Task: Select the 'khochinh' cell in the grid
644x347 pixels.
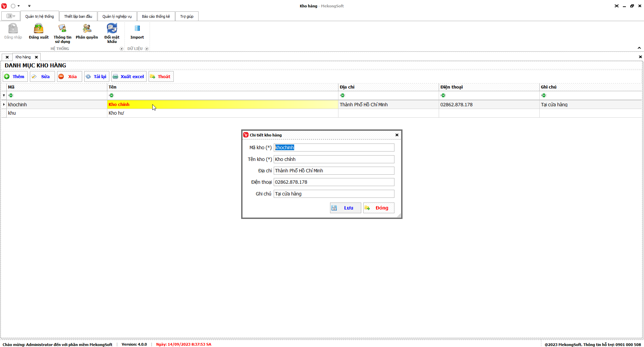Action: click(57, 105)
